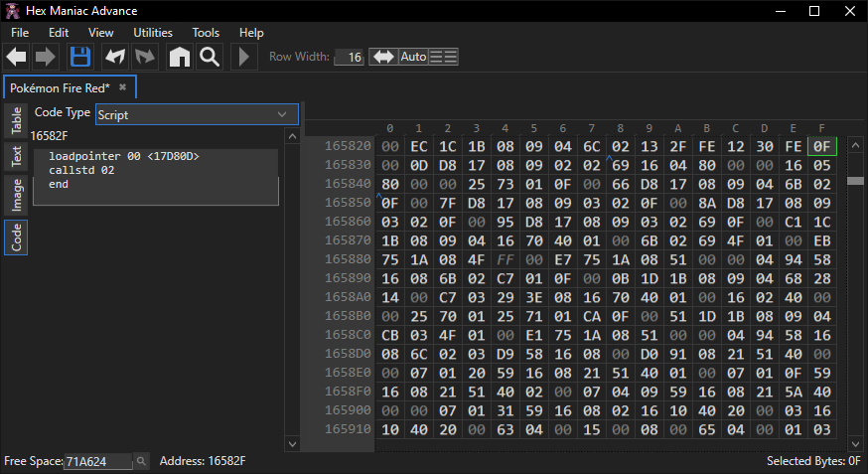Toggle the column lines layout button

(x=444, y=57)
